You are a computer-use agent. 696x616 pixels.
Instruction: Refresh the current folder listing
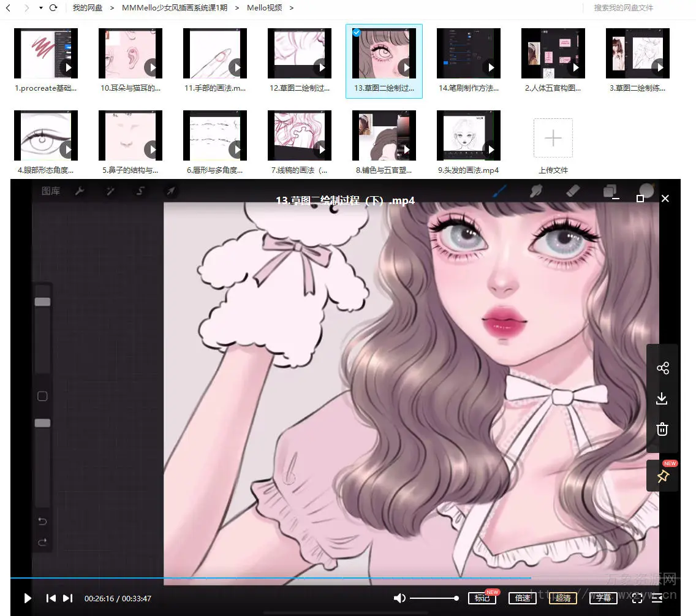tap(53, 8)
